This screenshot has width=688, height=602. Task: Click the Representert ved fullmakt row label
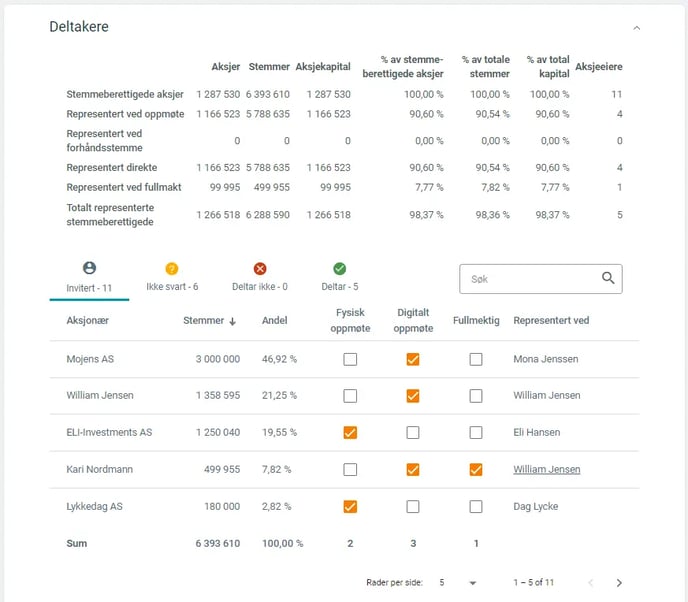tap(124, 187)
